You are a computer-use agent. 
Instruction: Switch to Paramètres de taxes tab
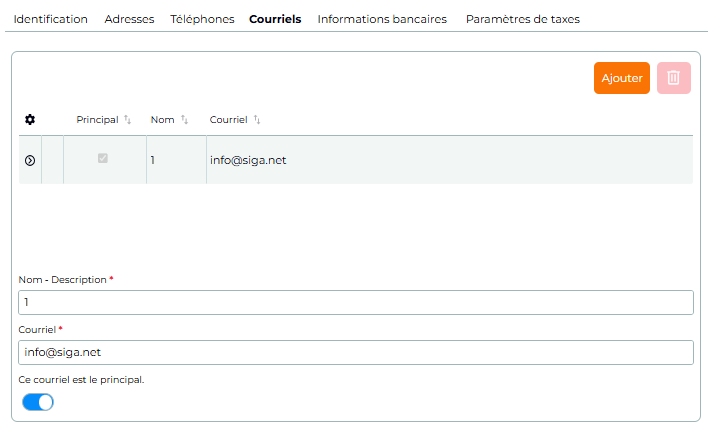click(523, 19)
